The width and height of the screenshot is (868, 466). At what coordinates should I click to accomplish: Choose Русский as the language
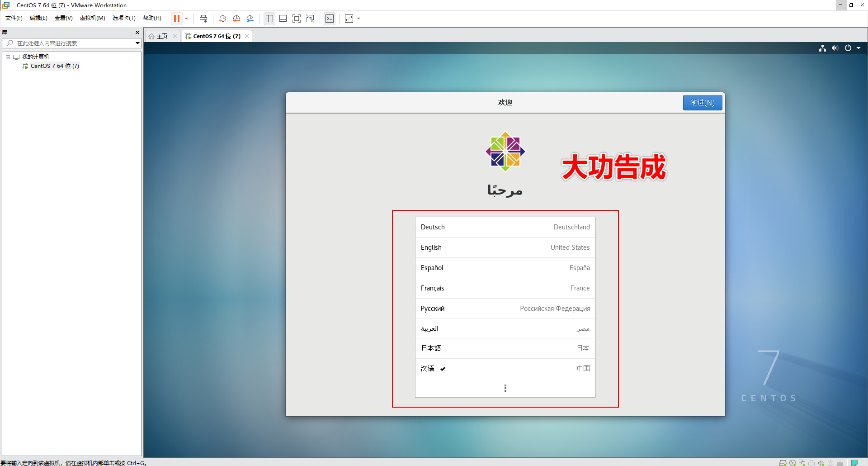505,309
